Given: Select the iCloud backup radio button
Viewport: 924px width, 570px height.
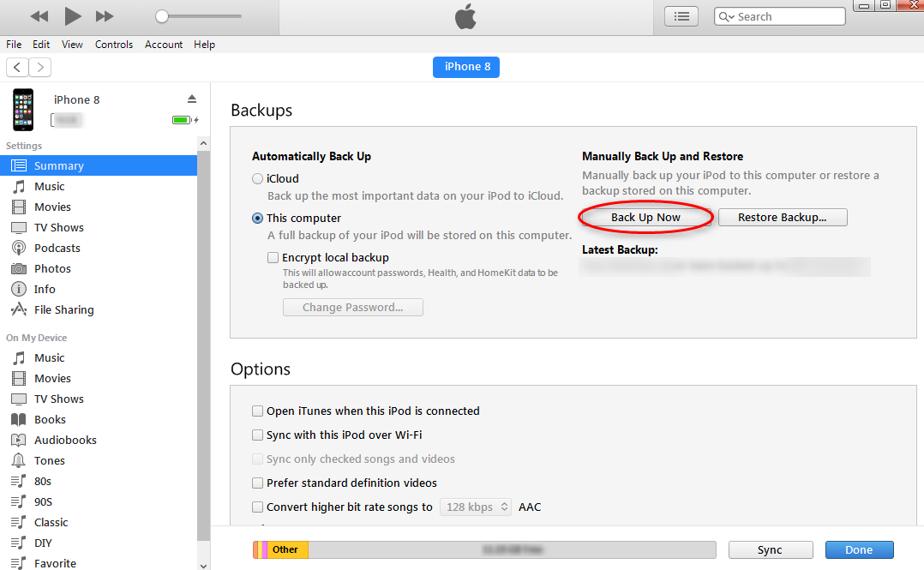Looking at the screenshot, I should (x=257, y=178).
